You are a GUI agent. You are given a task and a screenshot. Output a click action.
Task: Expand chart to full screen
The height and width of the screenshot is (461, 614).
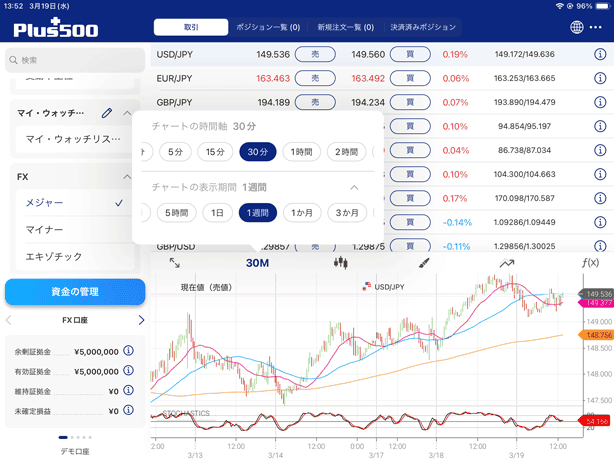(174, 262)
